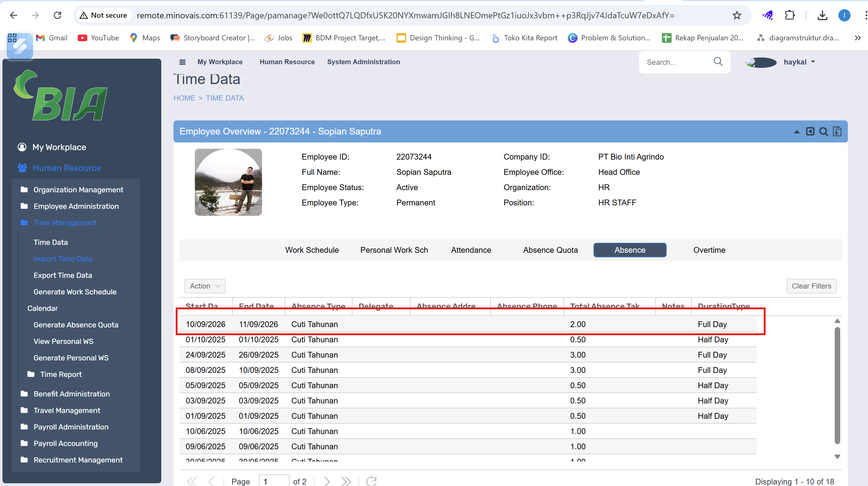The width and height of the screenshot is (868, 486).
Task: Click the table vertical scrollbar down arrow
Action: (x=837, y=457)
